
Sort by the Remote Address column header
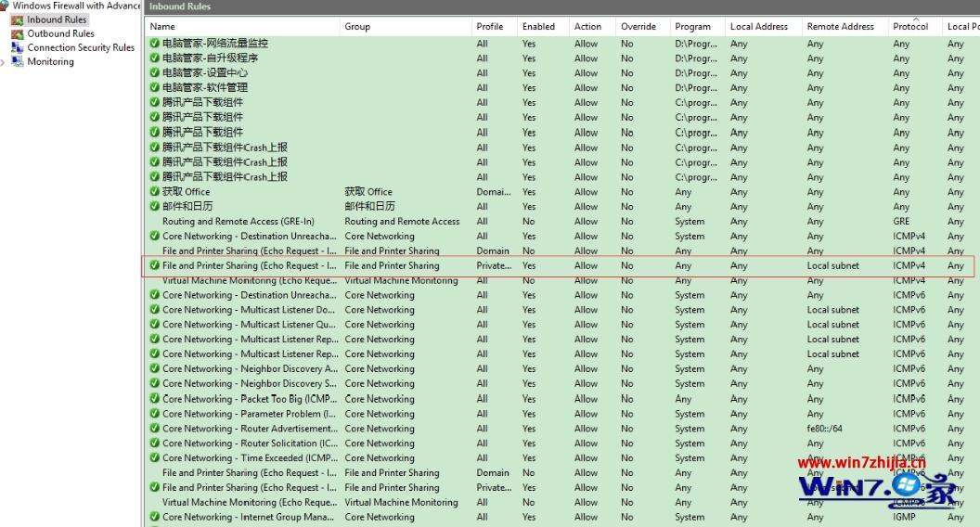840,26
